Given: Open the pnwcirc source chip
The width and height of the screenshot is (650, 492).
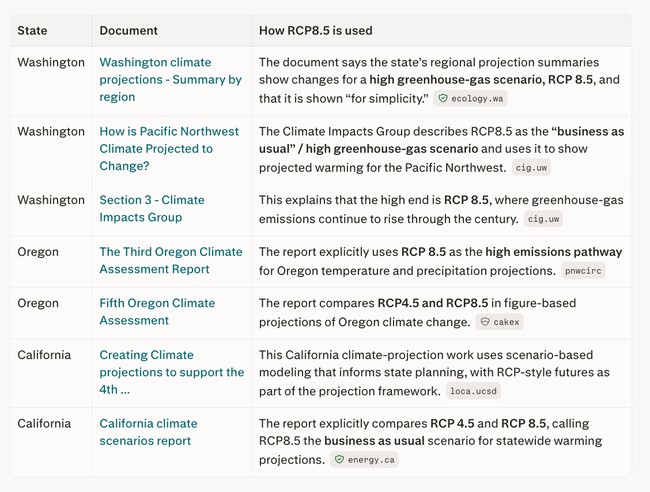Looking at the screenshot, I should pos(583,271).
